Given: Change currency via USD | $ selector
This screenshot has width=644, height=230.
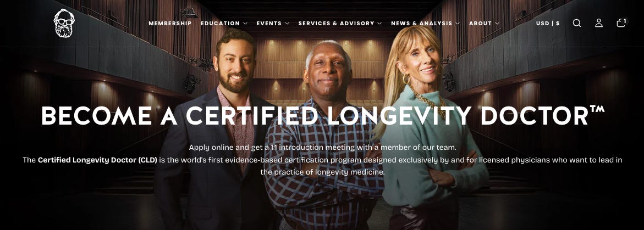Looking at the screenshot, I should [x=548, y=24].
